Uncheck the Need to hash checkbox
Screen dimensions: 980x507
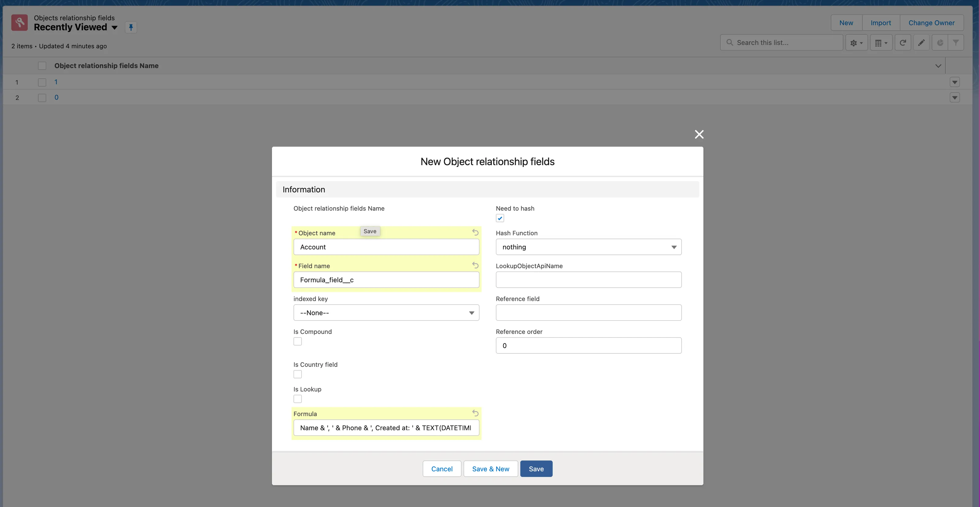point(500,218)
